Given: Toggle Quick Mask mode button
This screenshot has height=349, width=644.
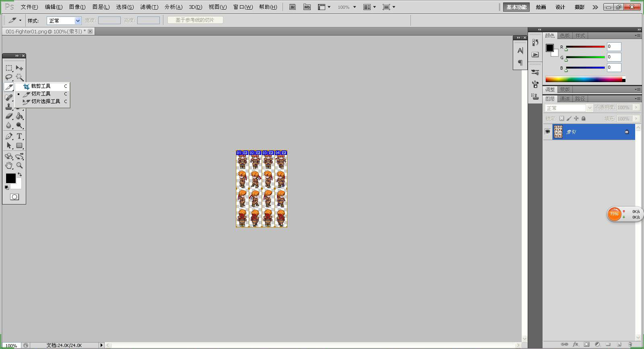Looking at the screenshot, I should pyautogui.click(x=14, y=197).
